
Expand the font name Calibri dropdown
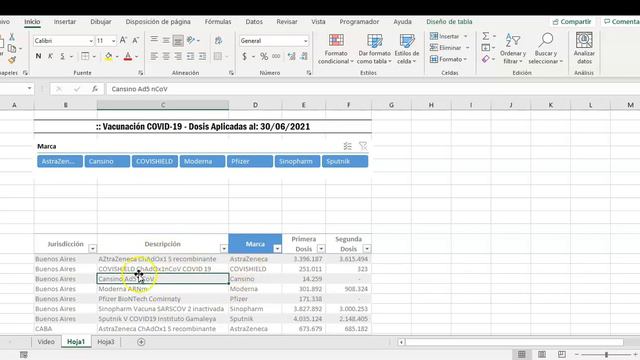tap(91, 41)
